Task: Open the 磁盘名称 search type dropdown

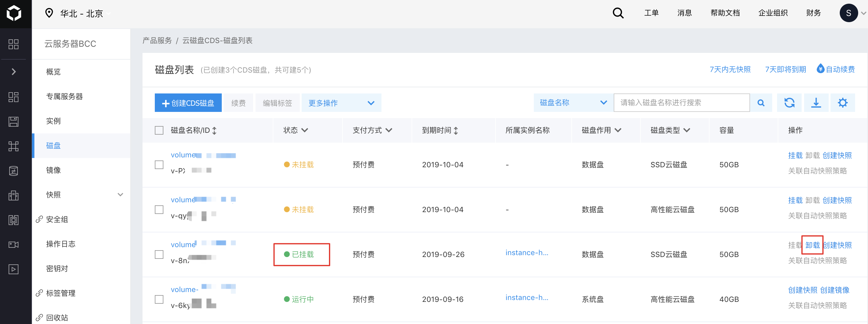Action: pyautogui.click(x=573, y=103)
